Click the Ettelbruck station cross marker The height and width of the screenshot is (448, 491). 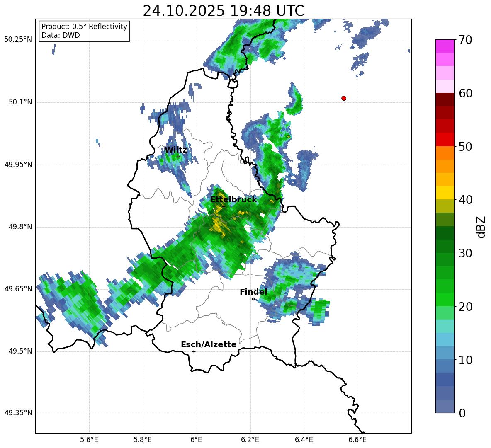224,206
